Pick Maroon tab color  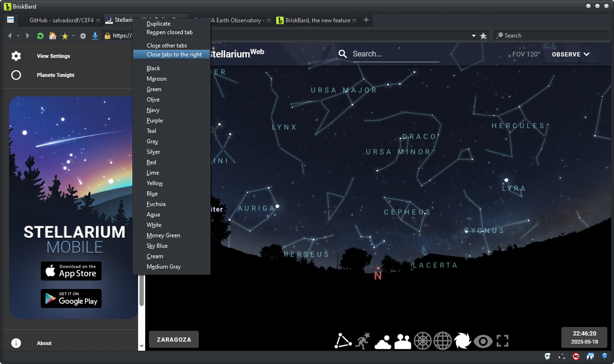pos(172,79)
